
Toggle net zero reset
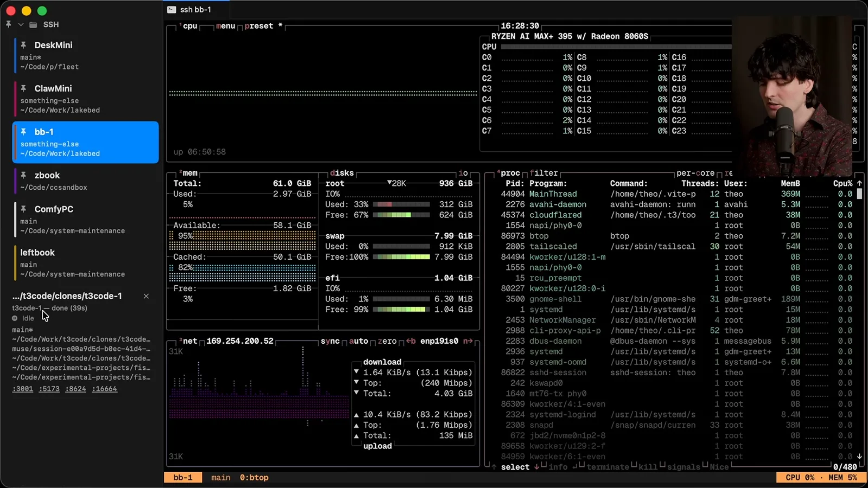coord(387,341)
